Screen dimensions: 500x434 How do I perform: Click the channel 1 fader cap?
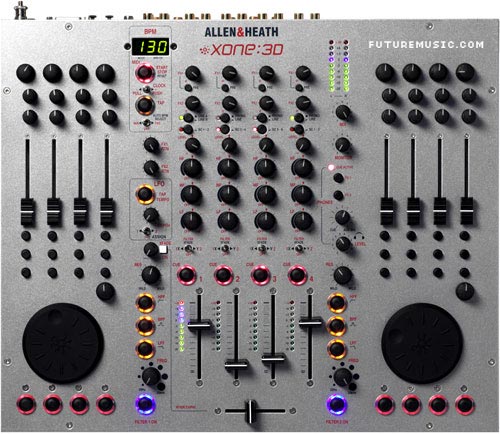click(x=199, y=324)
